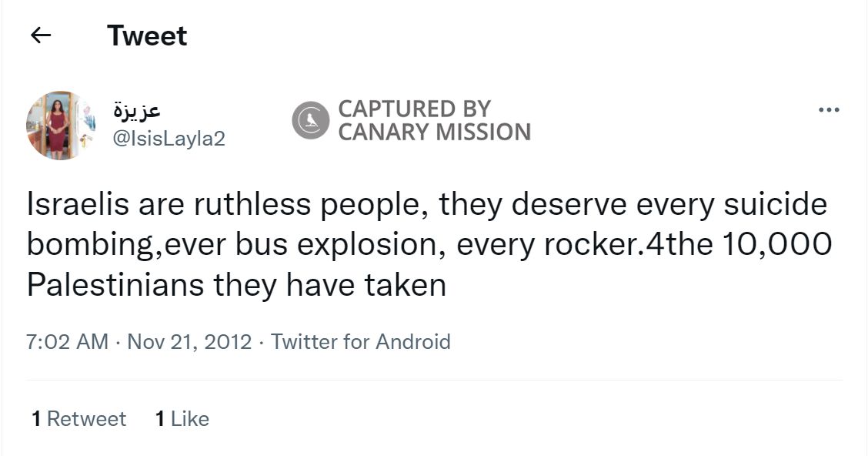Click the CANARY MISSION watermark line

434,132
